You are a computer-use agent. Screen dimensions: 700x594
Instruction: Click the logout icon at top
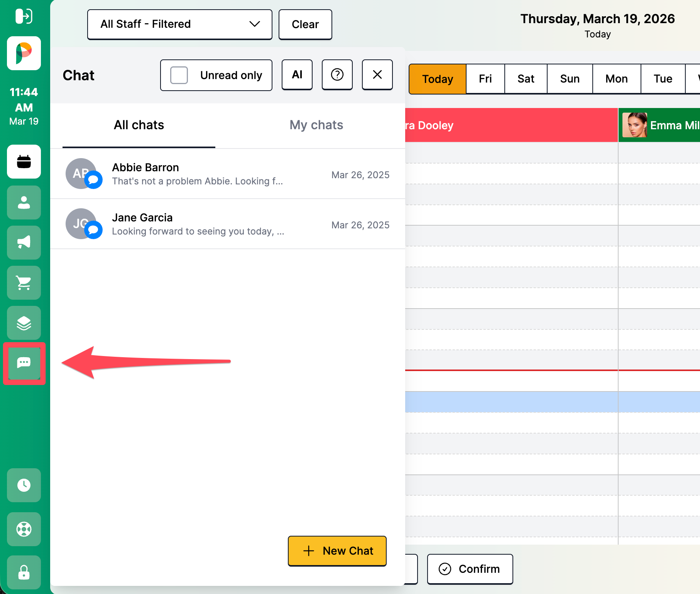(24, 16)
